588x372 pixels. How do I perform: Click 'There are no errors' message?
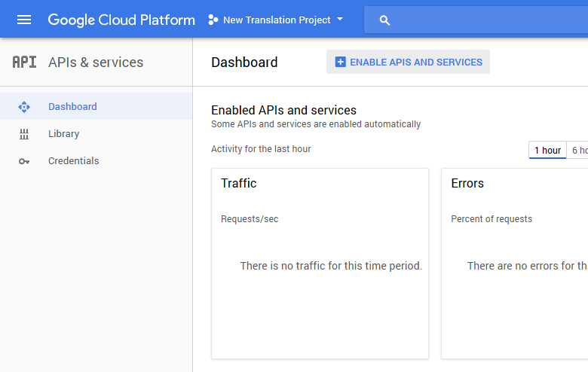click(527, 266)
